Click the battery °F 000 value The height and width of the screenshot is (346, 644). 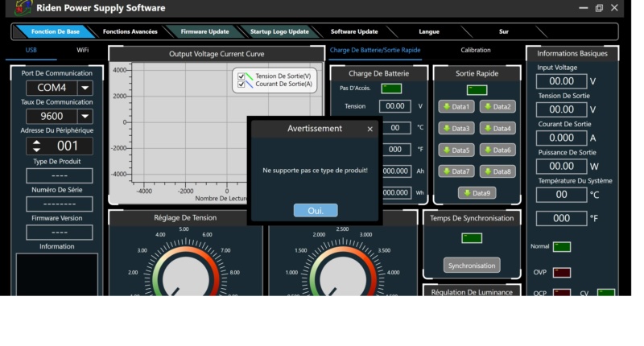[x=396, y=150]
